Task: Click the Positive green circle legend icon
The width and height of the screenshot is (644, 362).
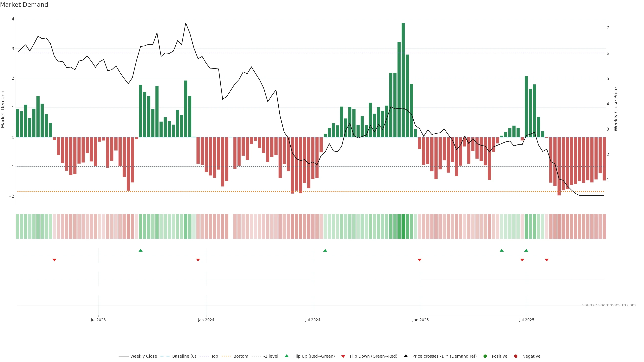Action: (485, 356)
